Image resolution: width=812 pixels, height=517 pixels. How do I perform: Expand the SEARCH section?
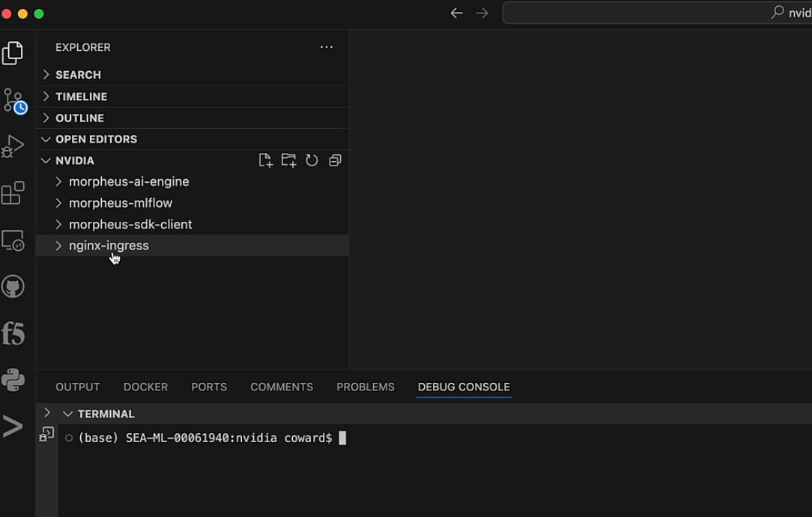pos(46,75)
